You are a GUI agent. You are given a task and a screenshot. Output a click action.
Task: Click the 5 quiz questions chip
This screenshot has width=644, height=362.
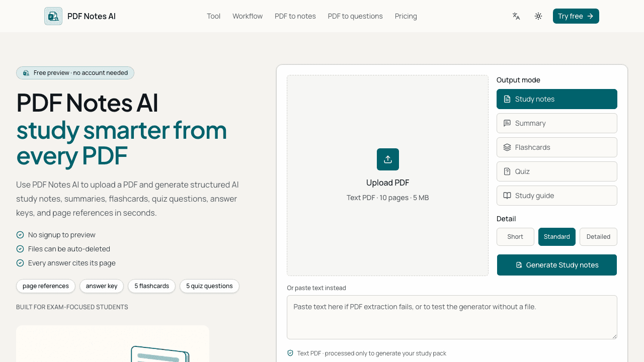[209, 286]
